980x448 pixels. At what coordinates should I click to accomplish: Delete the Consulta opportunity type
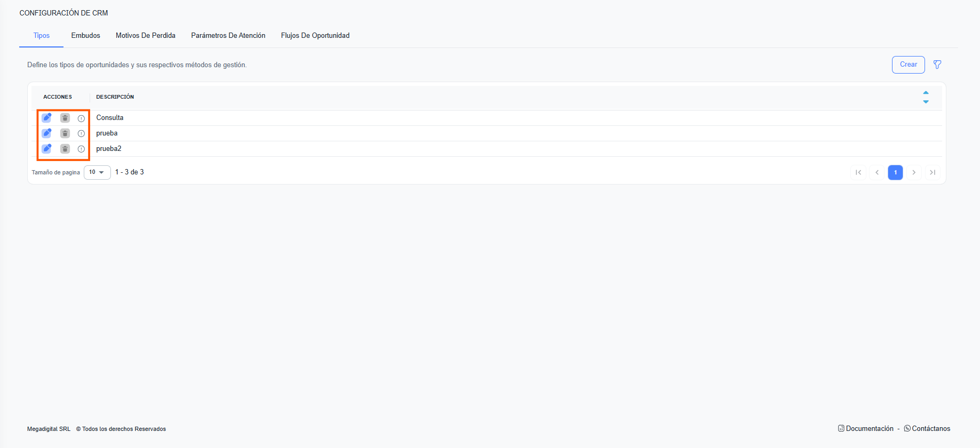click(x=65, y=118)
